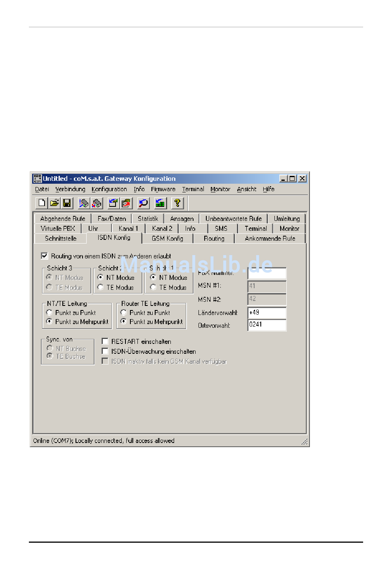The image size is (392, 573).
Task: Enable ISDN-Überwachung einschalten checkbox
Action: pos(105,351)
